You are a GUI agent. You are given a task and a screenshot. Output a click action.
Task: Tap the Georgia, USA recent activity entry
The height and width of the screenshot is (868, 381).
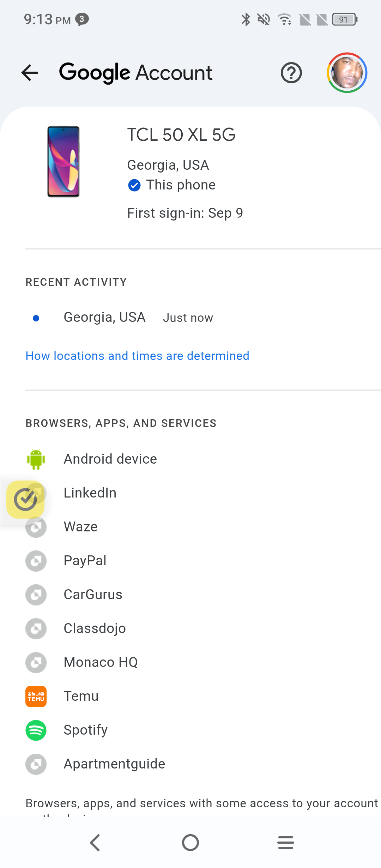(x=104, y=318)
